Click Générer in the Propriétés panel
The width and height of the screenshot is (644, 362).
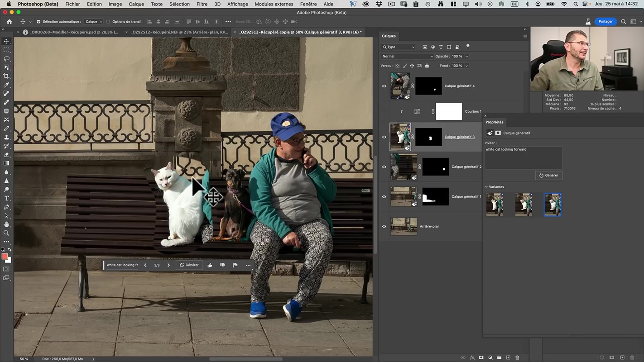pyautogui.click(x=549, y=175)
